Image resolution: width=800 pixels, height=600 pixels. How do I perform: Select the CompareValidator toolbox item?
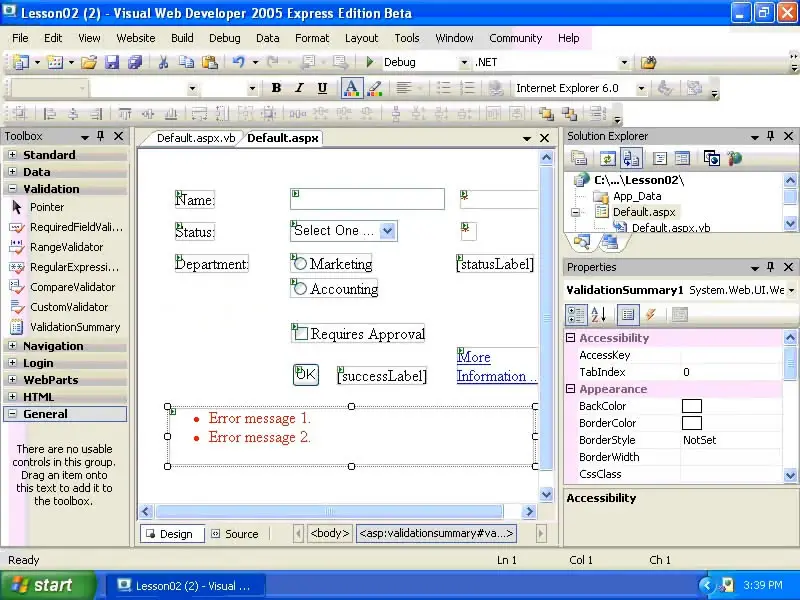(63, 287)
